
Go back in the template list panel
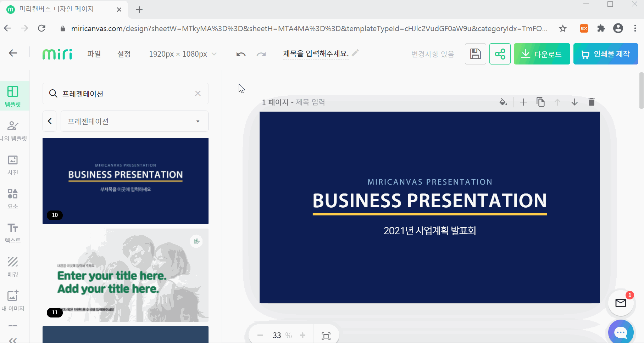click(50, 121)
